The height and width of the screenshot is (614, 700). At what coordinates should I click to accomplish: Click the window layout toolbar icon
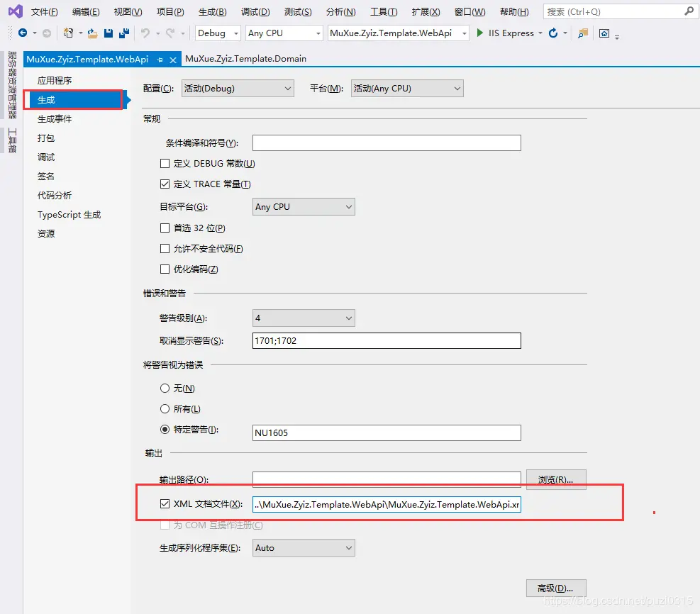click(x=604, y=33)
